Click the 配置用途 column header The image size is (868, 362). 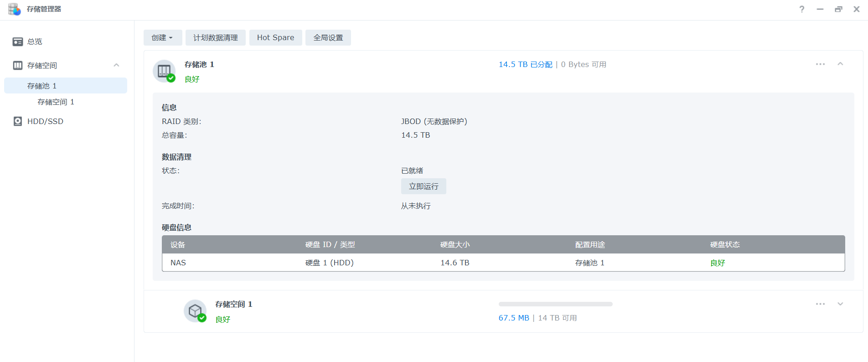click(590, 244)
